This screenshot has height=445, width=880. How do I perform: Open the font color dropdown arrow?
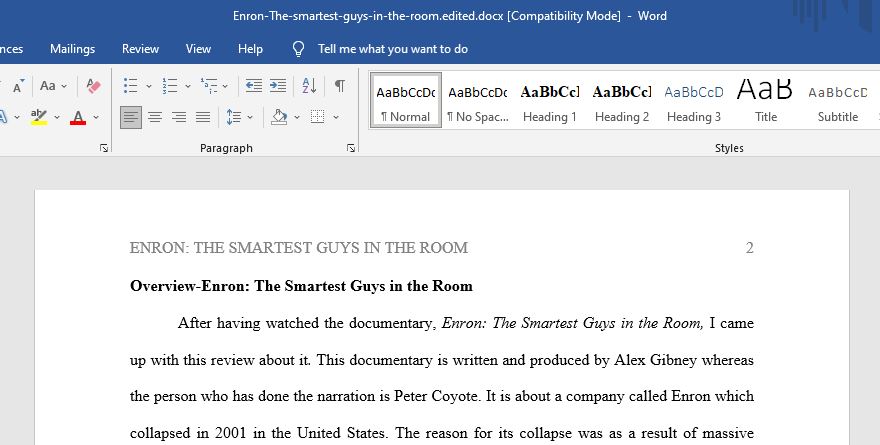coord(96,118)
